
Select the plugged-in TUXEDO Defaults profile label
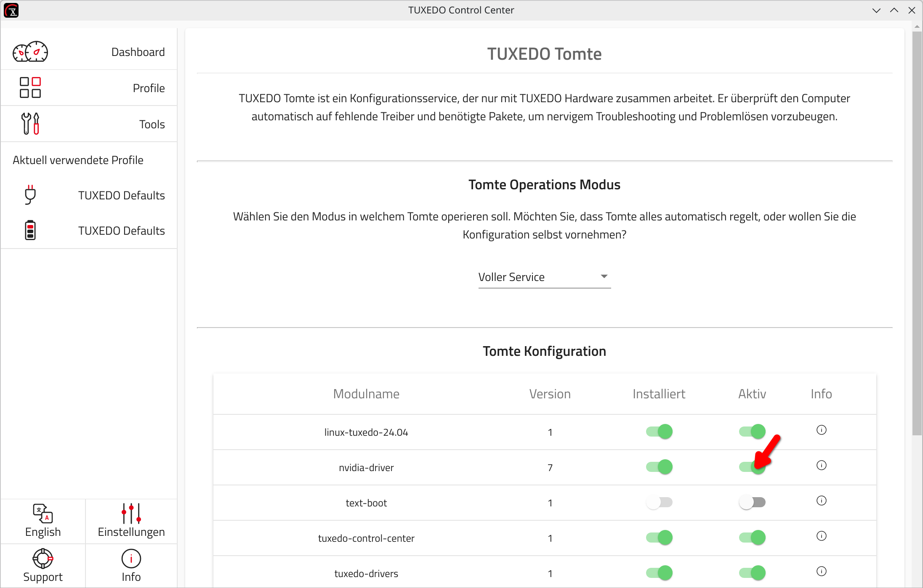[122, 195]
